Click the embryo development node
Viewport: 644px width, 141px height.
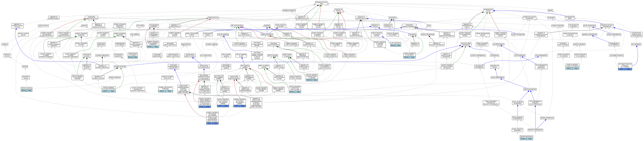428,34
